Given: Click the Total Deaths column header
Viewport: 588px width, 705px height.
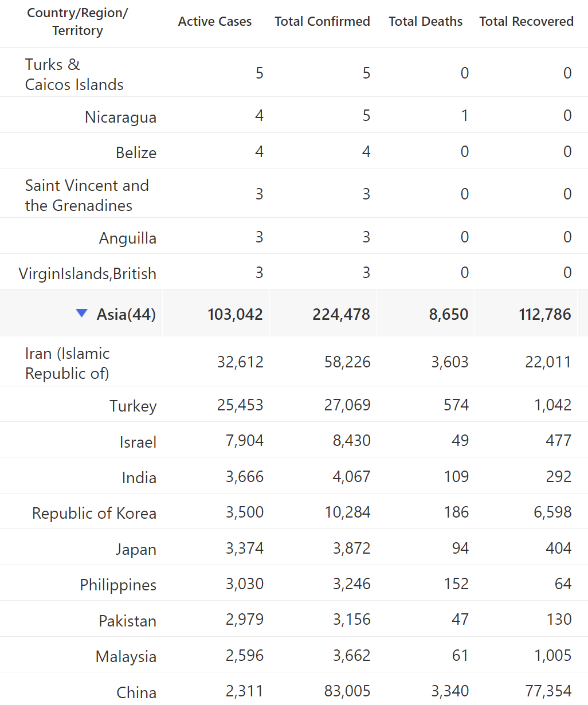Looking at the screenshot, I should coord(426,21).
